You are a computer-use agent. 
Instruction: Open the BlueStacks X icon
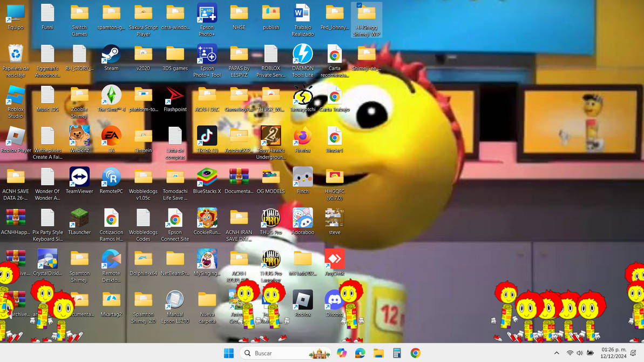[207, 180]
